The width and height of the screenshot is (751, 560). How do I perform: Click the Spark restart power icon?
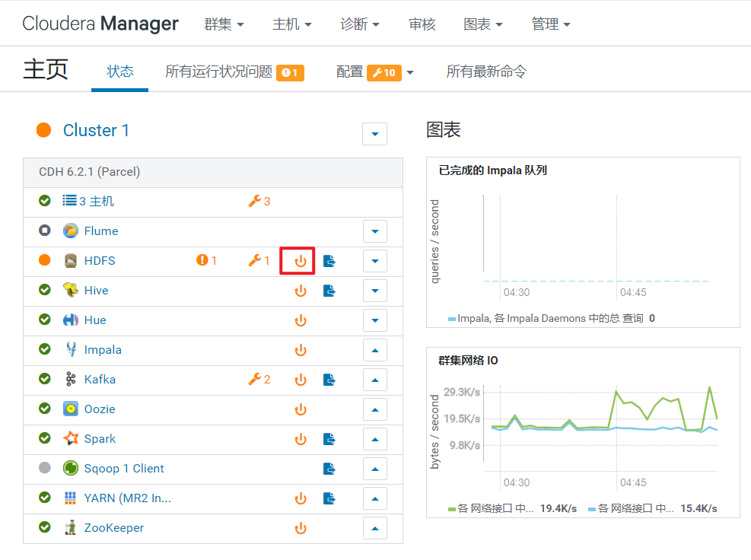[301, 439]
